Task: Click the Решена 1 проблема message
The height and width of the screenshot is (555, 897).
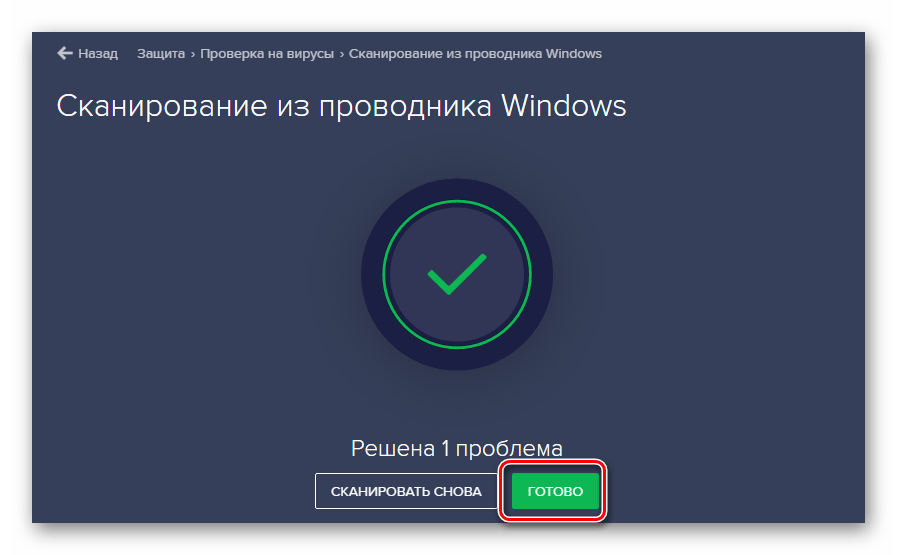Action: tap(457, 449)
